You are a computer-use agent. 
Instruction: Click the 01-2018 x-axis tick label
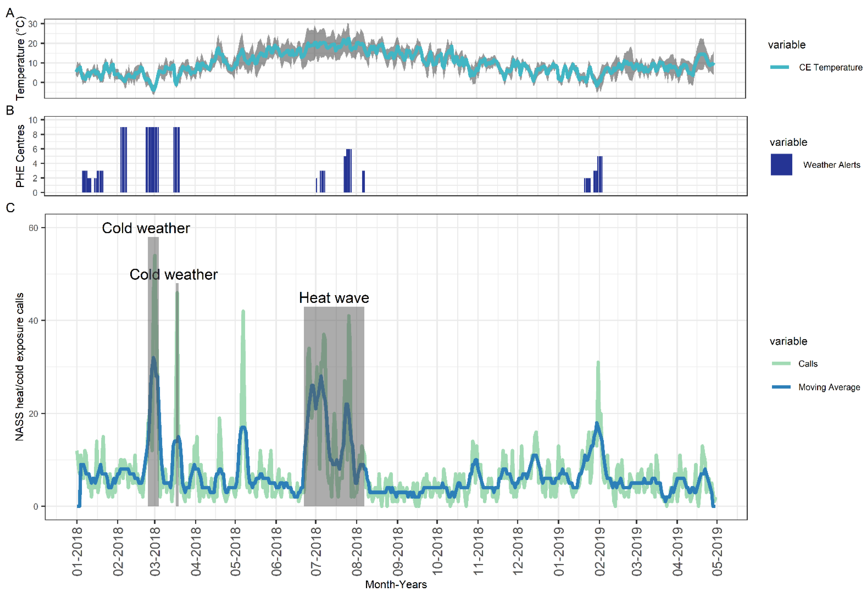pyautogui.click(x=77, y=551)
